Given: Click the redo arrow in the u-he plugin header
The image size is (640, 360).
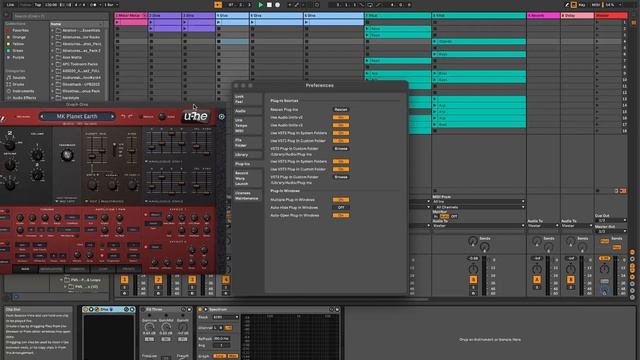Looking at the screenshot, I should click(130, 117).
